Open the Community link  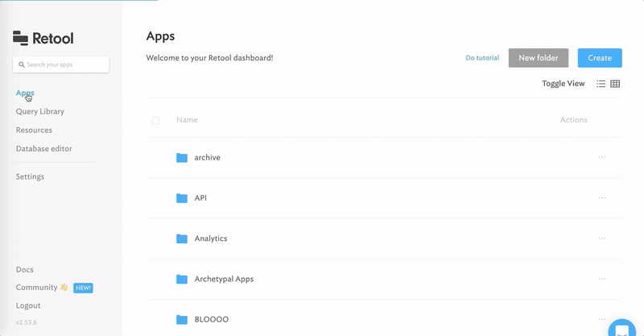[x=36, y=288]
